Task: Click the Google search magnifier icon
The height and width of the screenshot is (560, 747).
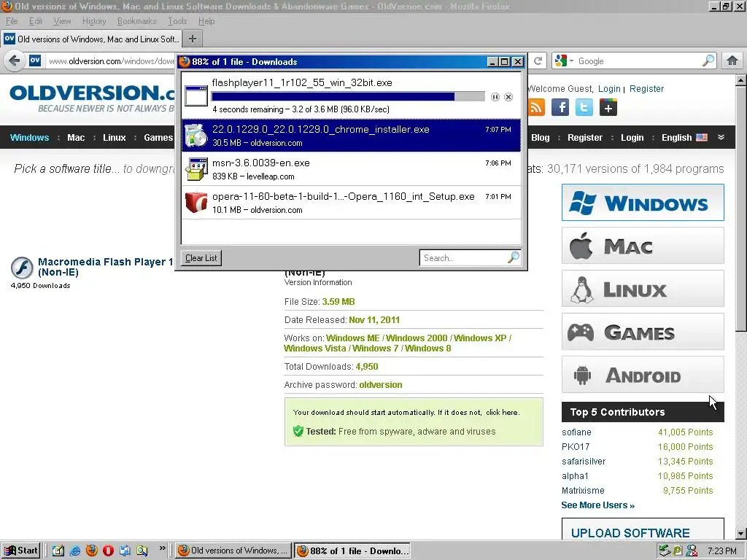Action: [x=708, y=61]
